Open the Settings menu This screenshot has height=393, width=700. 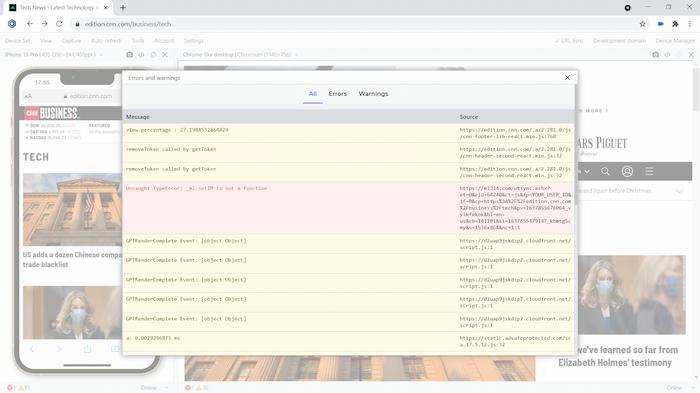click(x=194, y=41)
